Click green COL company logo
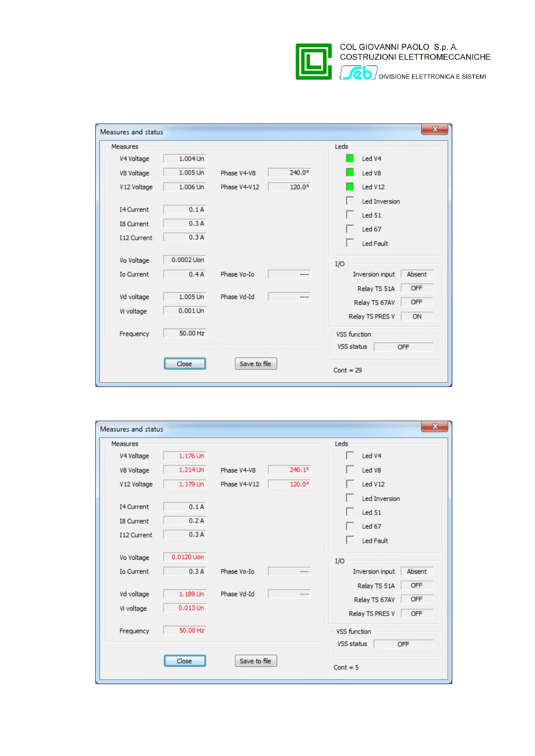535x756 pixels. point(314,62)
